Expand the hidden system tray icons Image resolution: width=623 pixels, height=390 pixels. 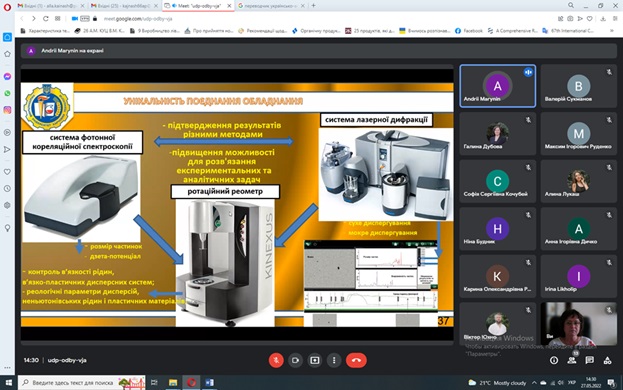point(534,383)
